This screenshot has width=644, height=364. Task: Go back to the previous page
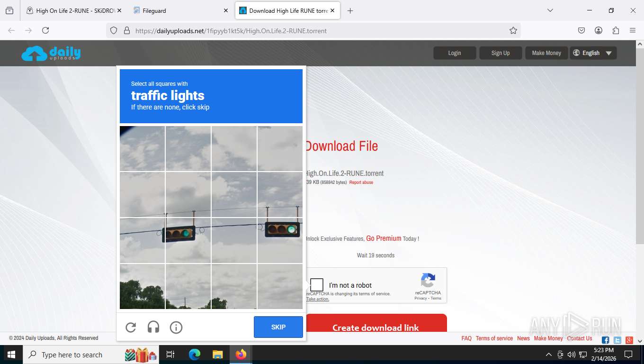11,30
